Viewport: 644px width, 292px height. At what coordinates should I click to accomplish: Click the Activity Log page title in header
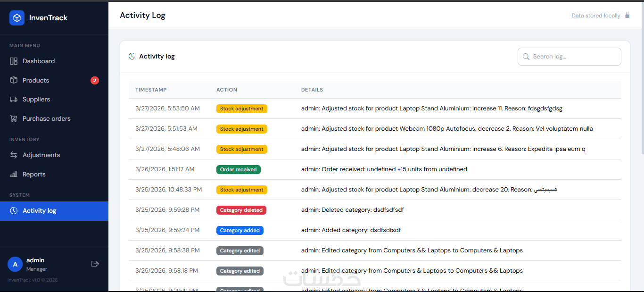pos(142,15)
